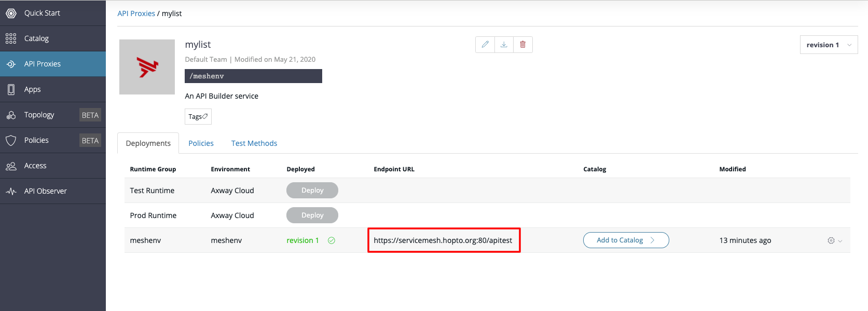The width and height of the screenshot is (868, 311).
Task: Click the API Proxies breadcrumb link
Action: coord(136,13)
